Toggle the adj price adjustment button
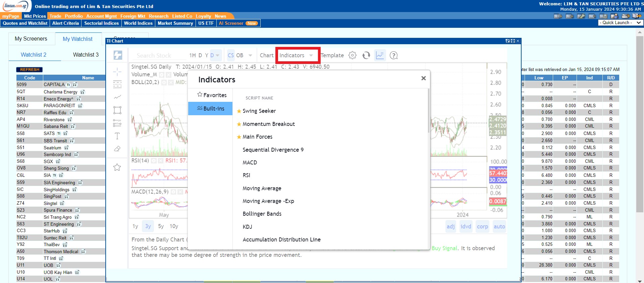The image size is (644, 283). pos(451,227)
